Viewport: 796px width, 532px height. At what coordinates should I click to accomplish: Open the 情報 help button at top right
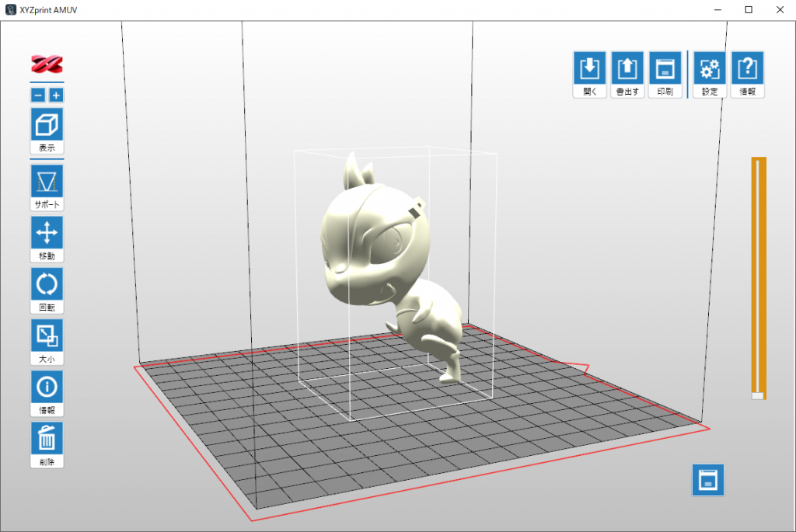click(x=748, y=75)
